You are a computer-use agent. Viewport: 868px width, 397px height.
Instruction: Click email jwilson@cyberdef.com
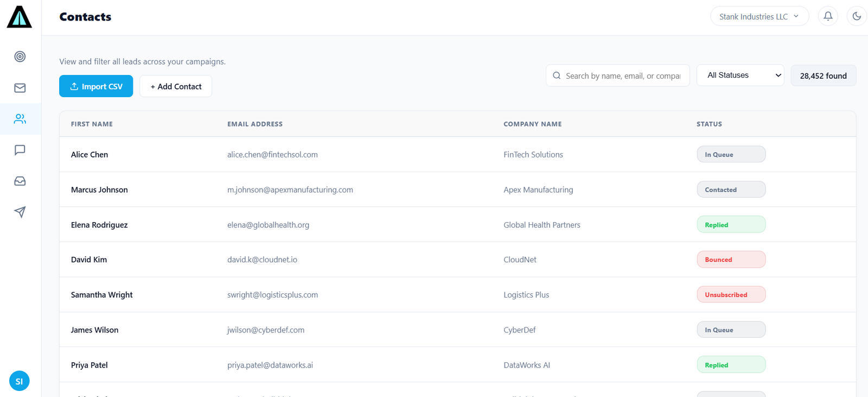point(266,330)
